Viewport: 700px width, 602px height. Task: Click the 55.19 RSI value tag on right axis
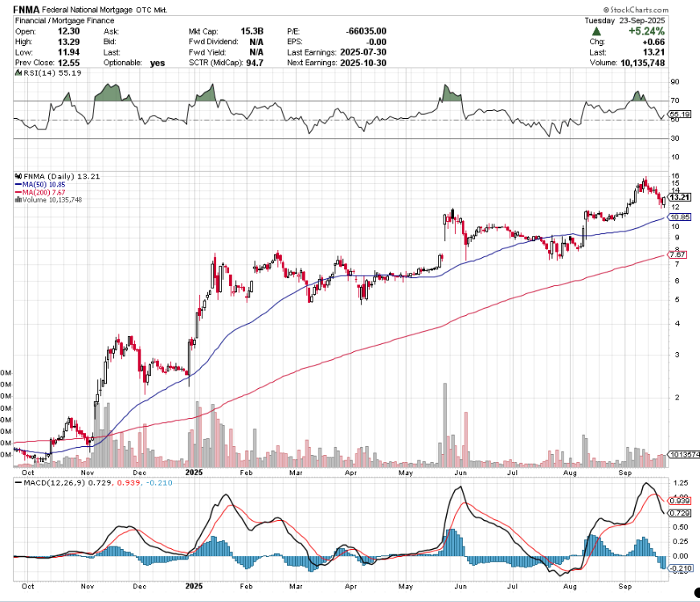coord(681,114)
